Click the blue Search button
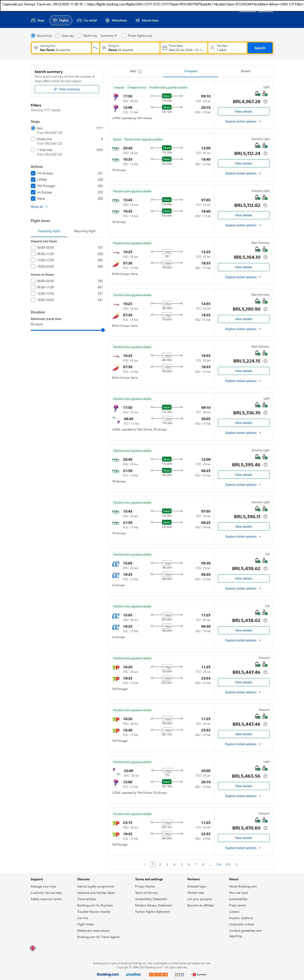304x980 pixels. click(260, 48)
